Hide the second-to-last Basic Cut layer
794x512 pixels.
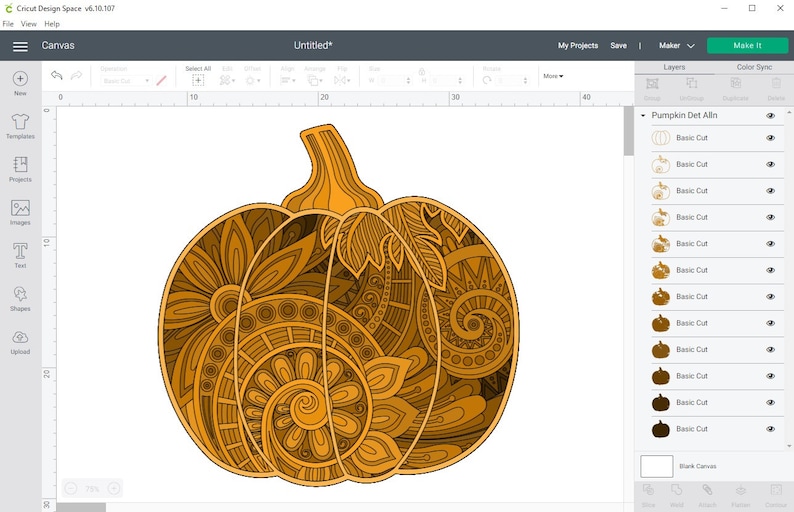(770, 403)
